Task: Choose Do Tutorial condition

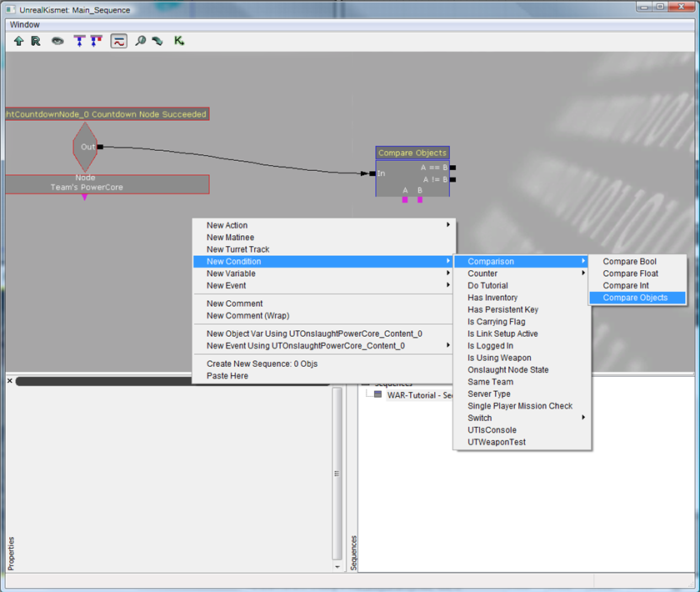Action: 522,285
